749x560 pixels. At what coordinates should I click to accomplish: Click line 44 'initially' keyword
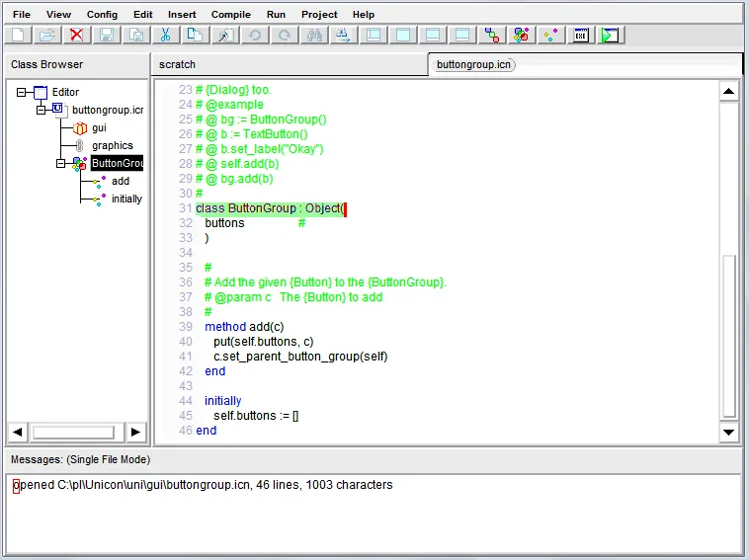[x=222, y=401]
